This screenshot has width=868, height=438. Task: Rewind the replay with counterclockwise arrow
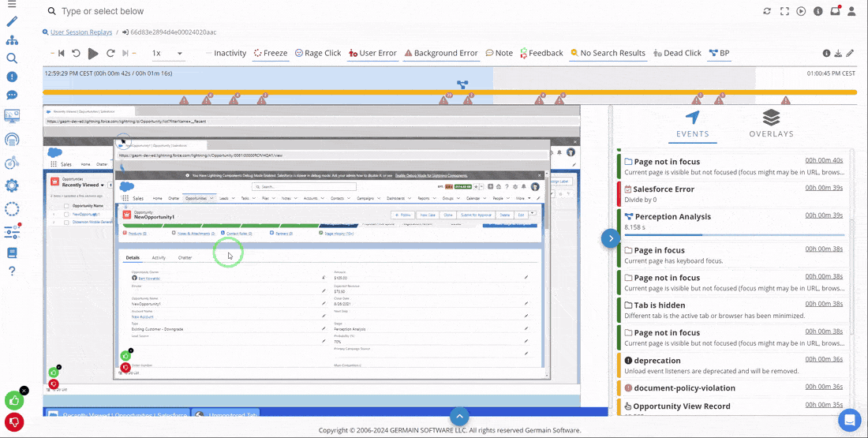click(77, 53)
